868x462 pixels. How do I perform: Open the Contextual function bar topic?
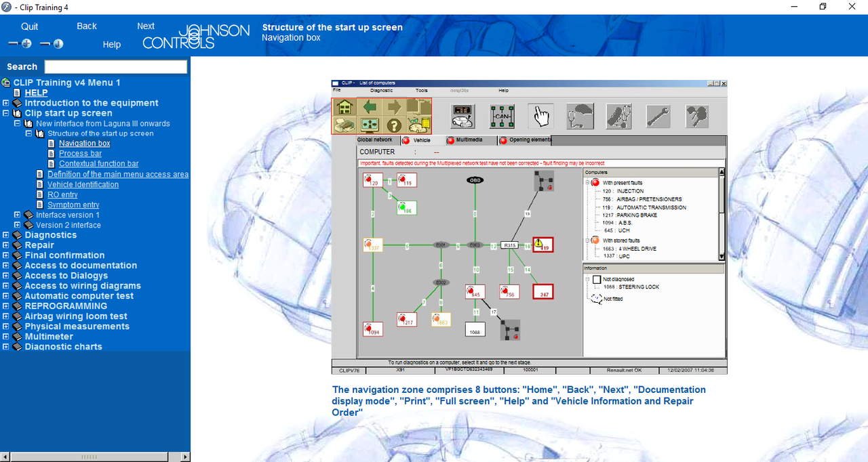99,163
